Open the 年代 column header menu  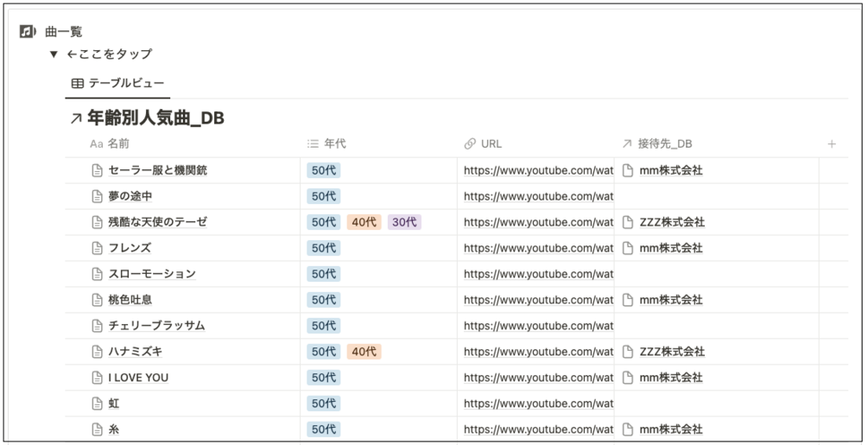click(334, 144)
